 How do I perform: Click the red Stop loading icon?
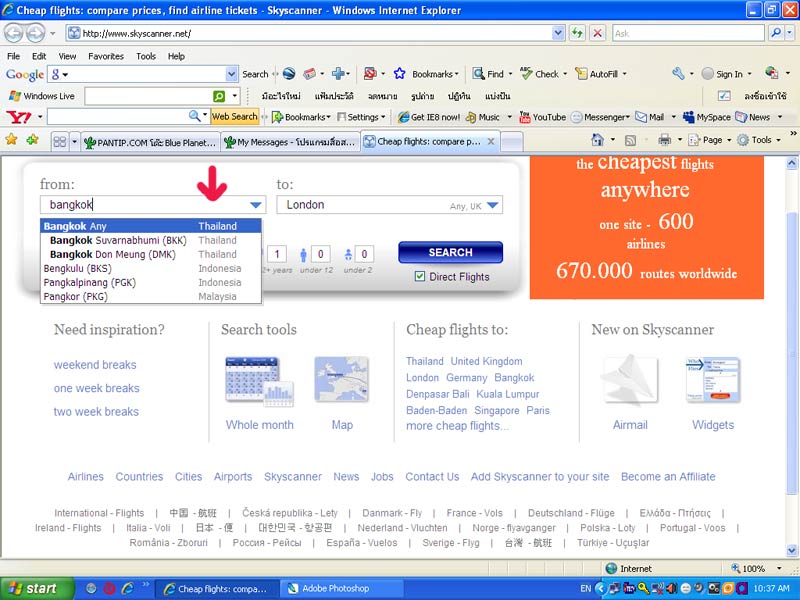(597, 34)
